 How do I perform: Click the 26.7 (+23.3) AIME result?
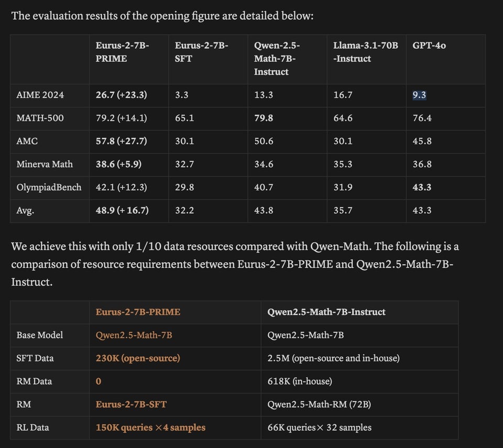pos(121,95)
